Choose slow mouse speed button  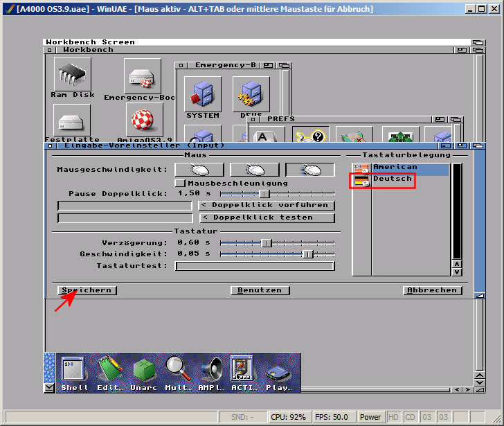[x=199, y=170]
